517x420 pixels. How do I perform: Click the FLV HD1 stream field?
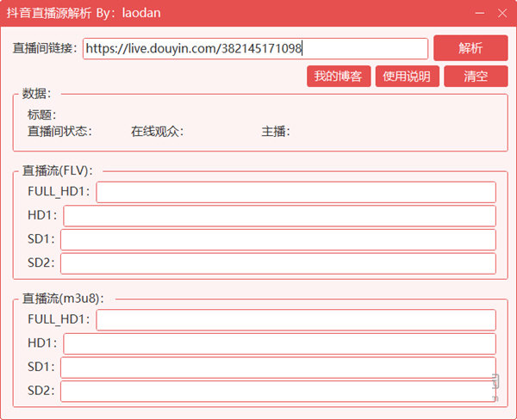[279, 216]
